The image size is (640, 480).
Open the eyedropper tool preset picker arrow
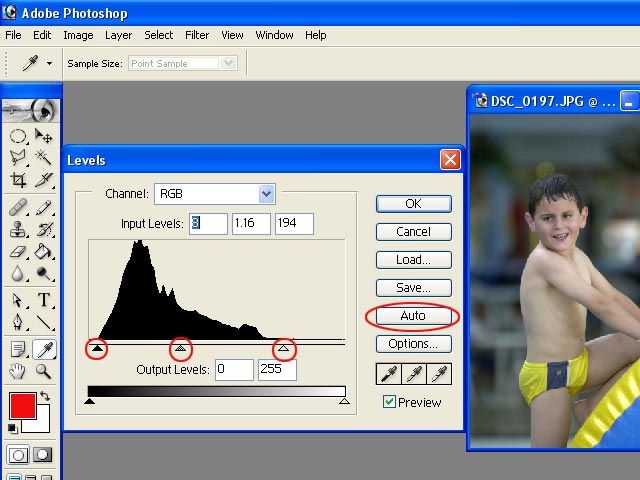(49, 63)
